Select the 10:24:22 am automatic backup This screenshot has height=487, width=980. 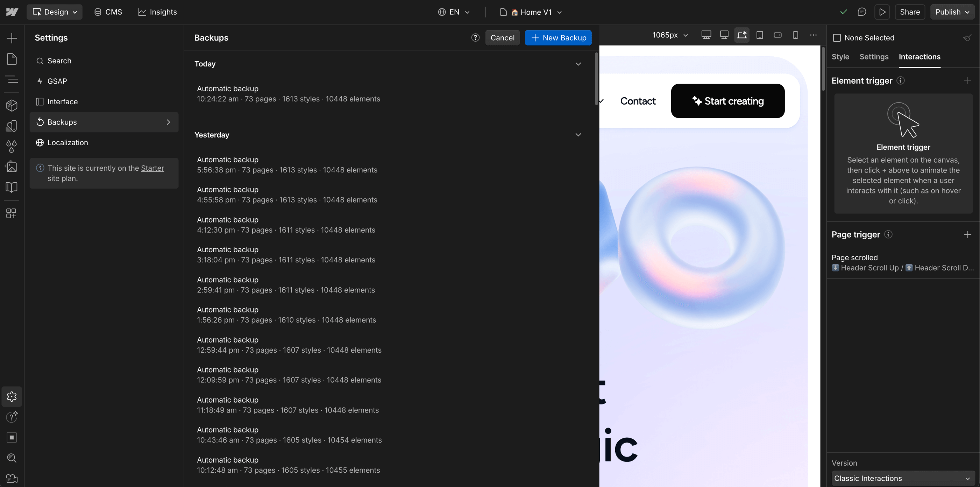pyautogui.click(x=289, y=93)
